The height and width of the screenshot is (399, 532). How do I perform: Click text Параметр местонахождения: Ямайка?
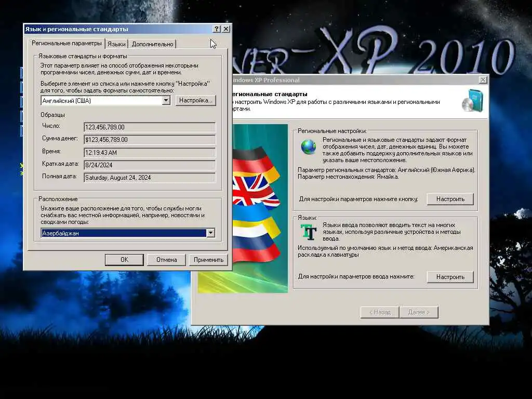348,177
